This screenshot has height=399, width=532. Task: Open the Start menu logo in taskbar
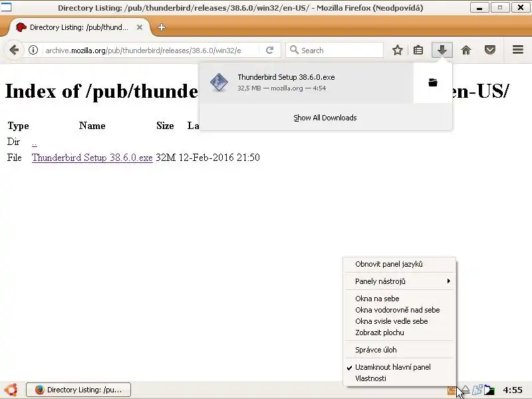(11, 390)
